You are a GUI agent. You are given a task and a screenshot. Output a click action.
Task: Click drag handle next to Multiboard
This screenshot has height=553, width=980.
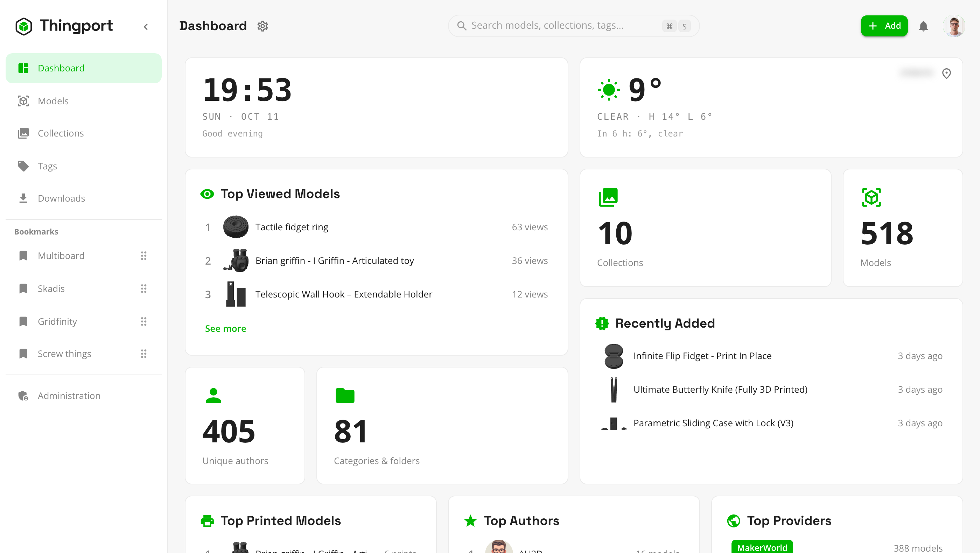tap(143, 255)
